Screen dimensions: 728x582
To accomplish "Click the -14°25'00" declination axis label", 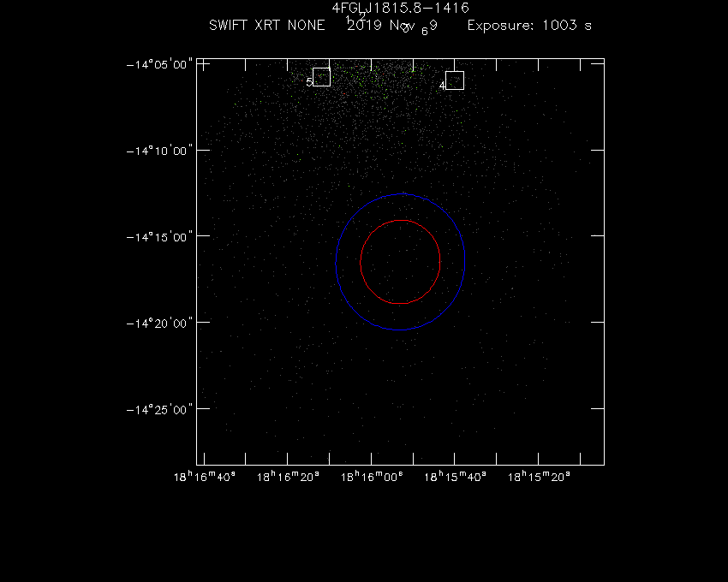I will tap(159, 409).
